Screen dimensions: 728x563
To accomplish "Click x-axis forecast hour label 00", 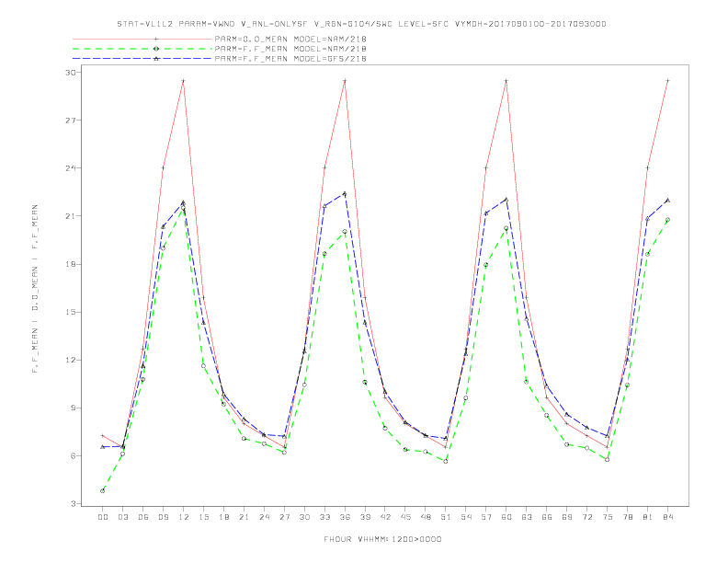I will [103, 517].
